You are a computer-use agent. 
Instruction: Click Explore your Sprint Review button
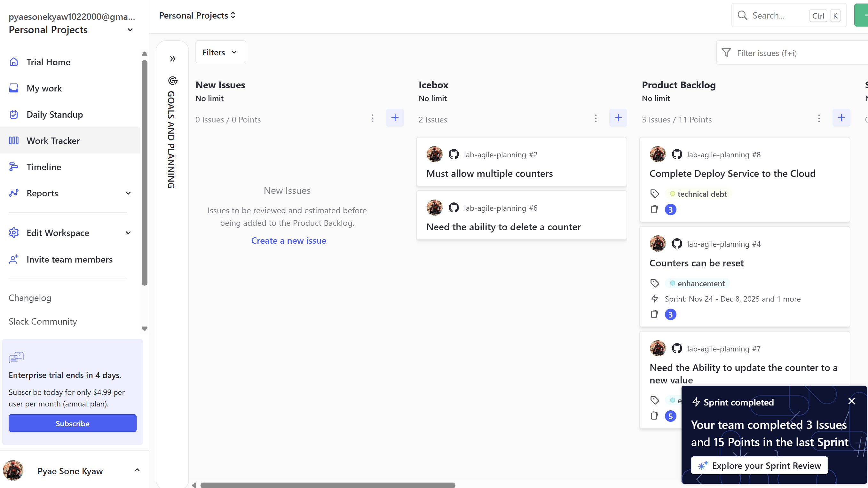[759, 465]
